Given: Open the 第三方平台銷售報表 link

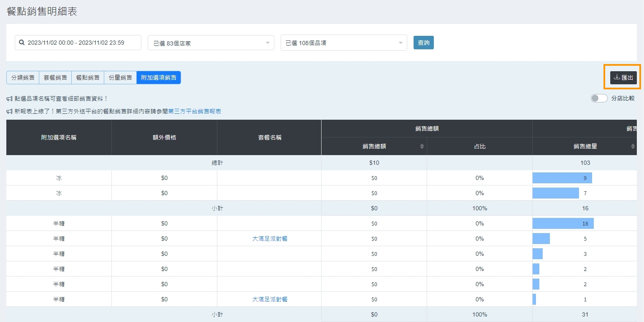Looking at the screenshot, I should coord(195,111).
